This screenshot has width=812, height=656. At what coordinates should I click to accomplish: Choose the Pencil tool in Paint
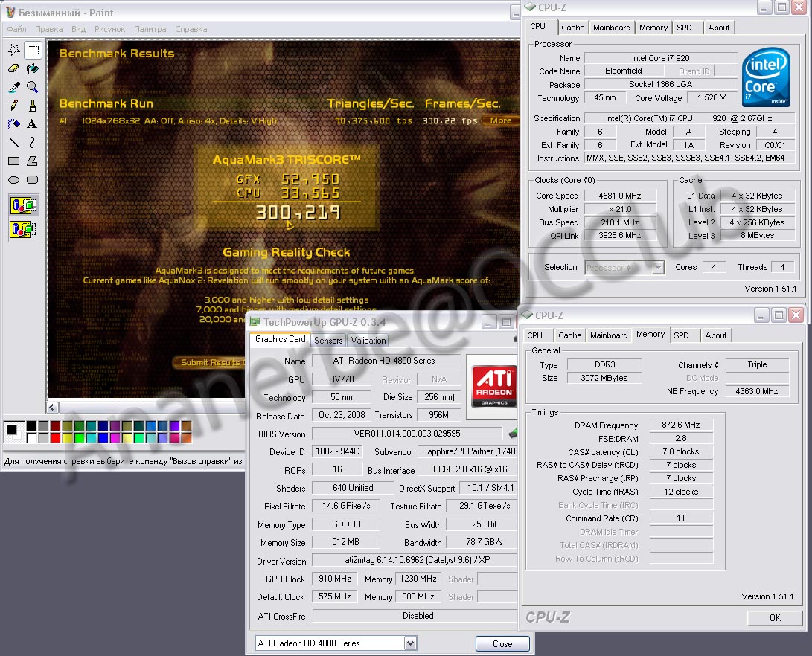point(14,106)
